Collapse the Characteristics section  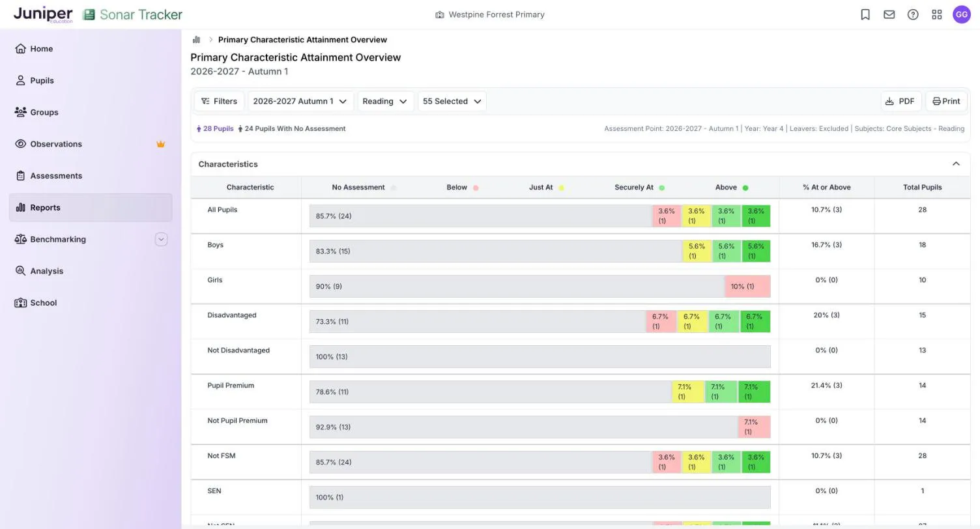956,164
